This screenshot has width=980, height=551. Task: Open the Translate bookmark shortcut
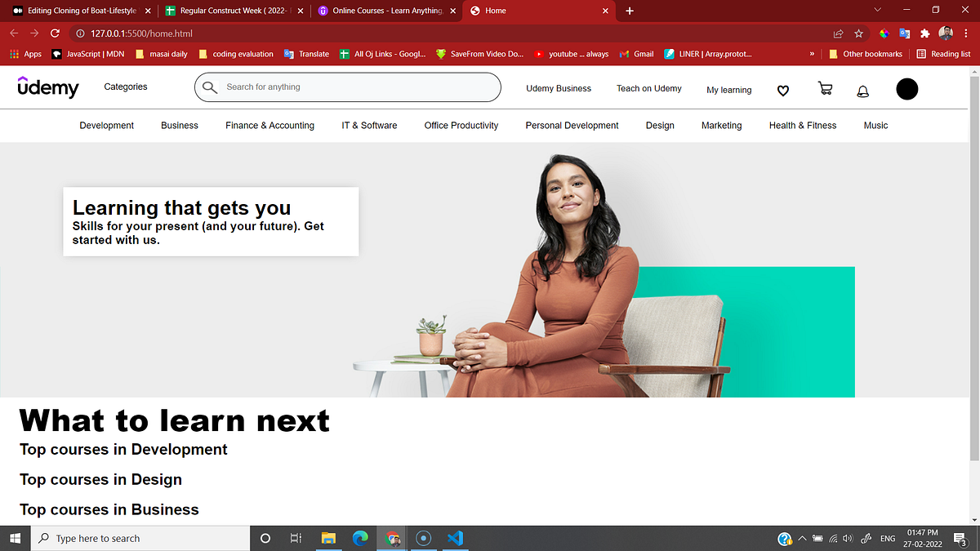(x=306, y=54)
